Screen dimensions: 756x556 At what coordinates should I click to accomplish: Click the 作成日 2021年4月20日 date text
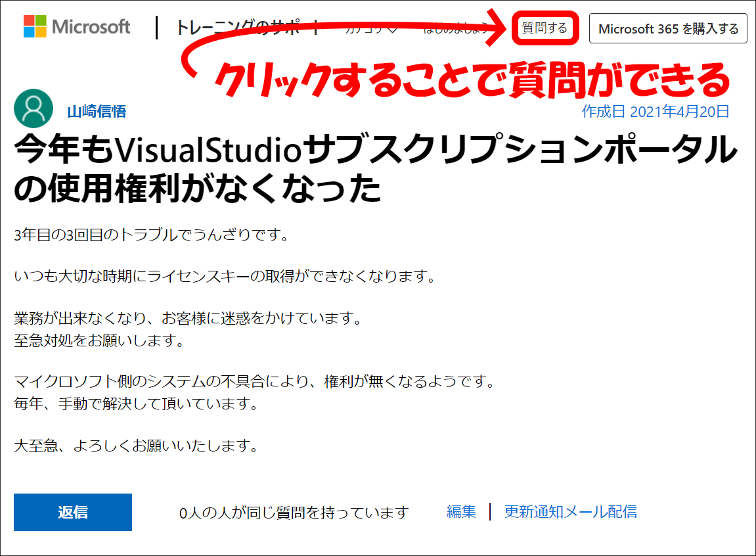click(x=656, y=111)
